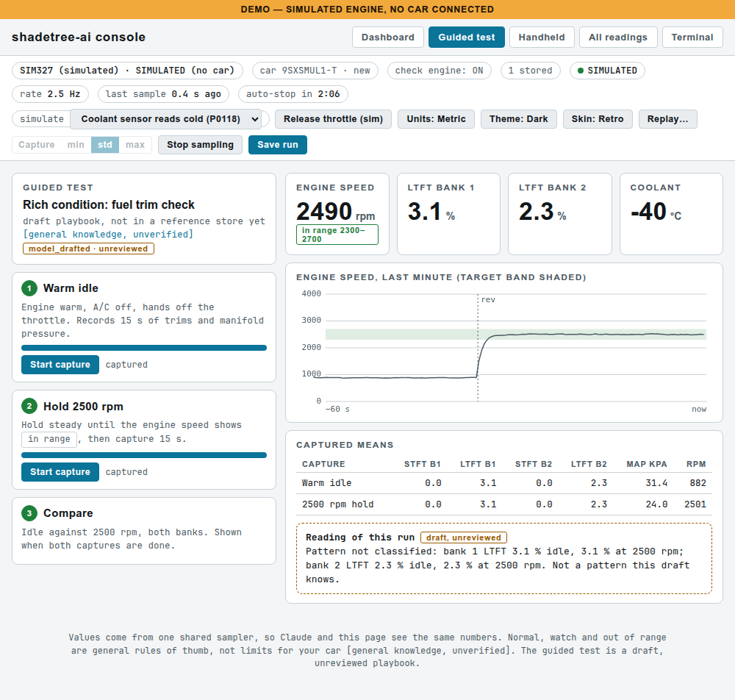Click '[general knowledge, unverified]' in guided test card
The height and width of the screenshot is (700, 735).
(x=108, y=235)
